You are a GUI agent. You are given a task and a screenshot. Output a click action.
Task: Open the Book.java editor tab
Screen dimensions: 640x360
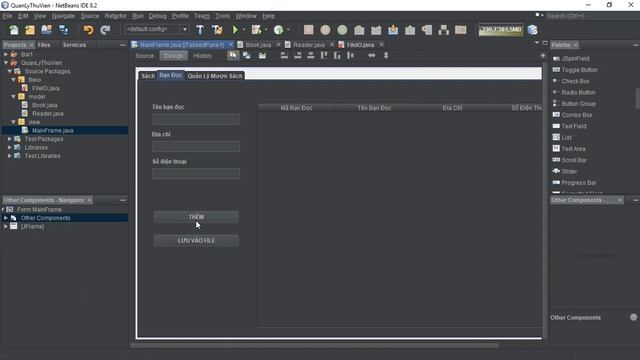point(258,44)
